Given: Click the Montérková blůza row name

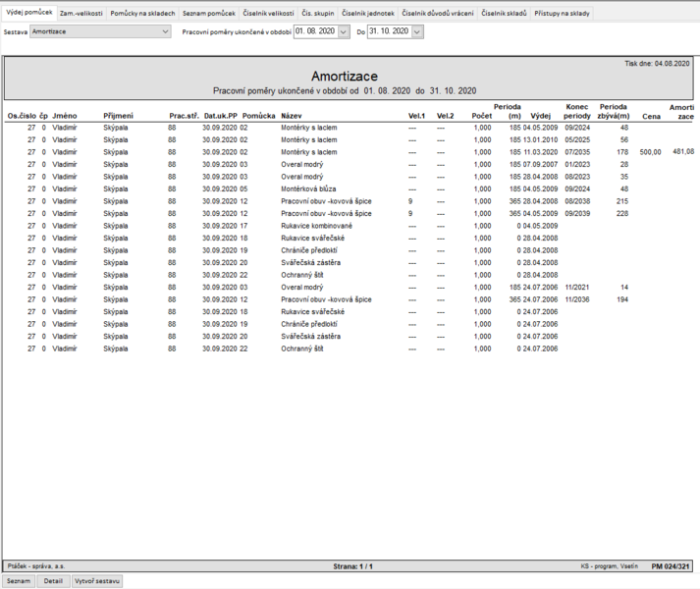Looking at the screenshot, I should pyautogui.click(x=308, y=188).
